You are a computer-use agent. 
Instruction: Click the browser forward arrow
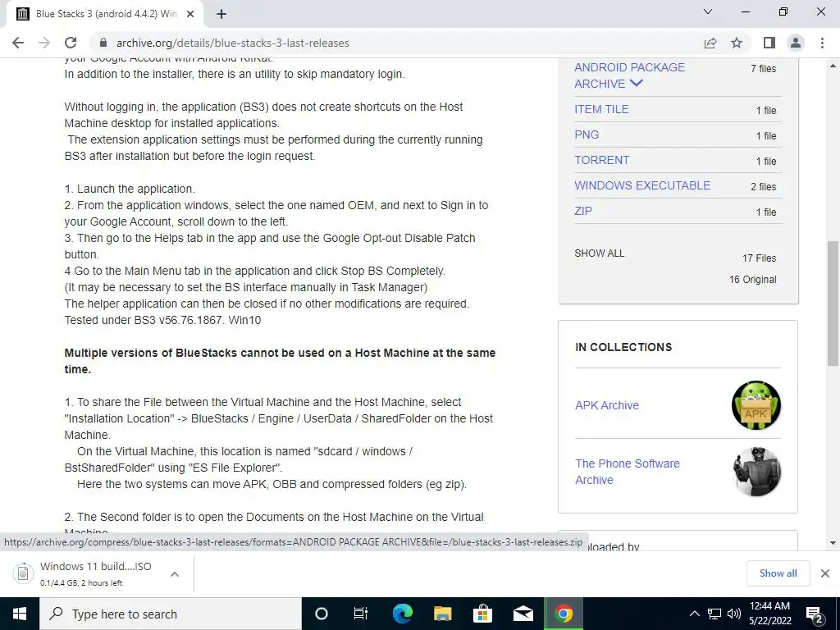[44, 43]
